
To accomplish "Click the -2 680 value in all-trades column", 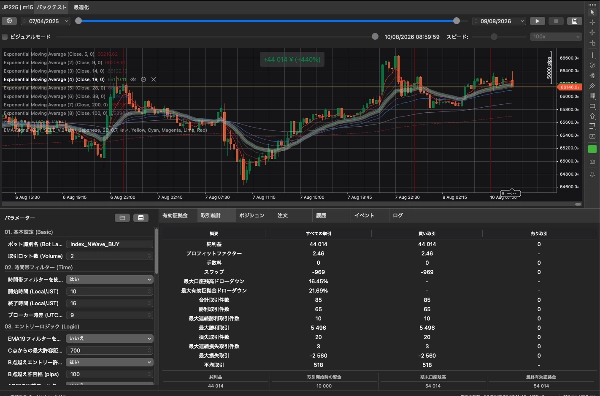I will (x=318, y=356).
